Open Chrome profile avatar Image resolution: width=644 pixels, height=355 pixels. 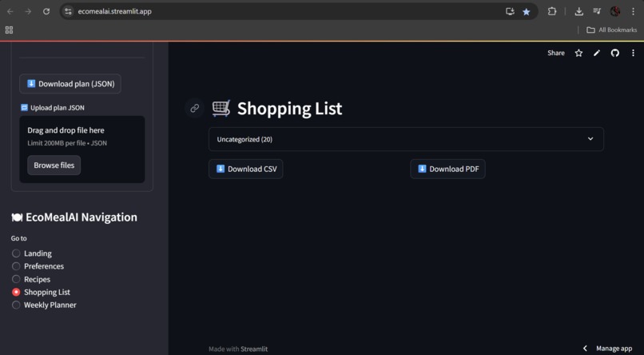point(615,11)
